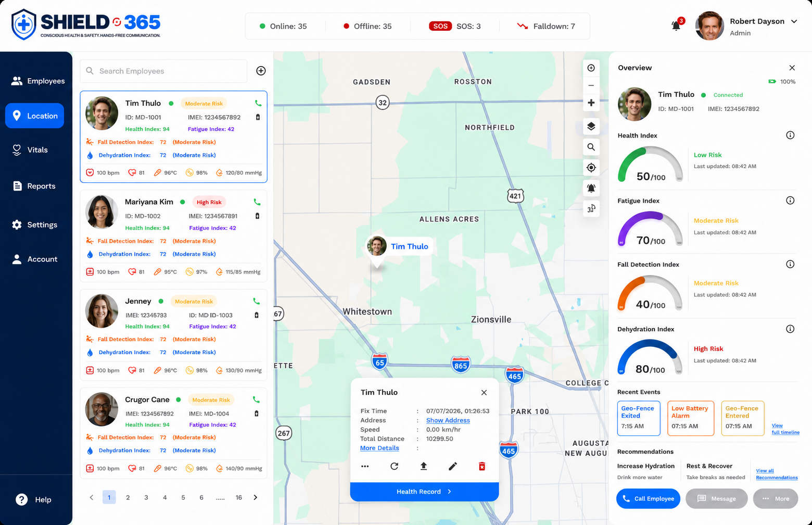This screenshot has width=812, height=525.
Task: Click the Dehydration Index gauge
Action: click(650, 357)
